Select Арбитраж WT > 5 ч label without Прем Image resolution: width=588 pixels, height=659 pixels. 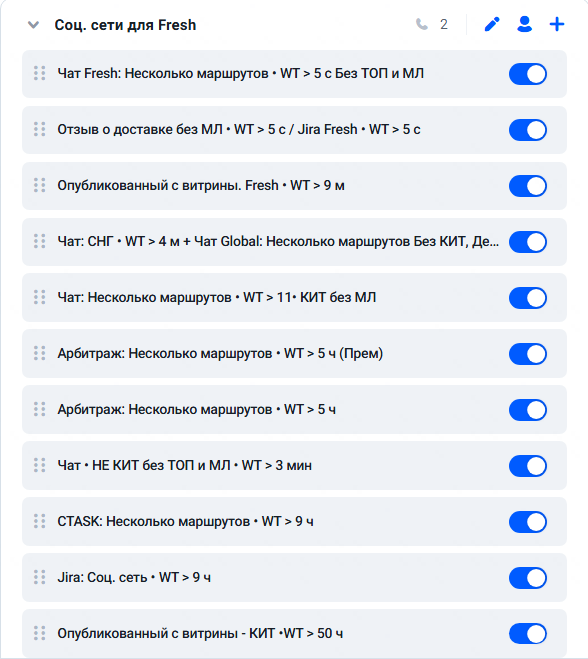(197, 409)
